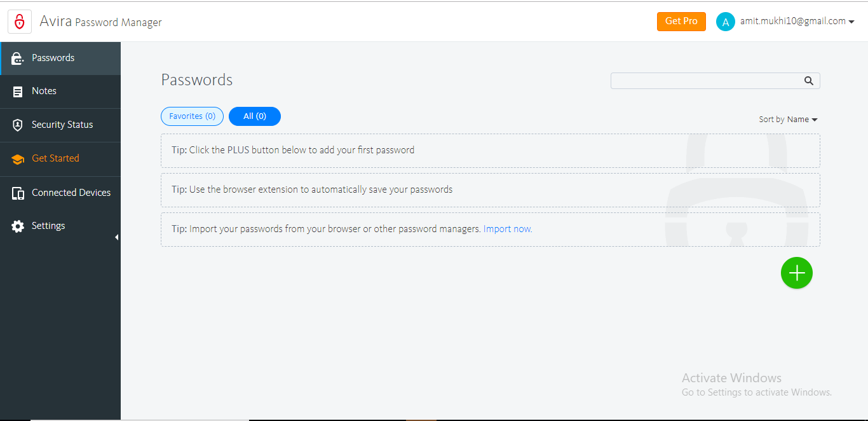Click the Passwords sidebar lock icon
Viewport: 868px width, 421px height.
[x=18, y=59]
